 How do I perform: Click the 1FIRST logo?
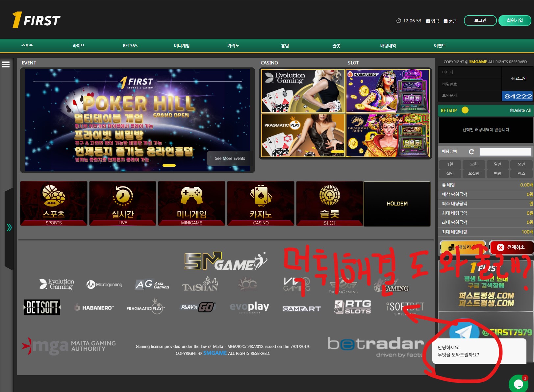(36, 20)
